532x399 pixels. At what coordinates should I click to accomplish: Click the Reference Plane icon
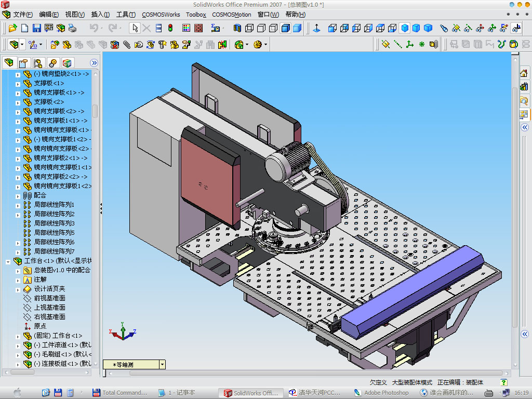385,44
